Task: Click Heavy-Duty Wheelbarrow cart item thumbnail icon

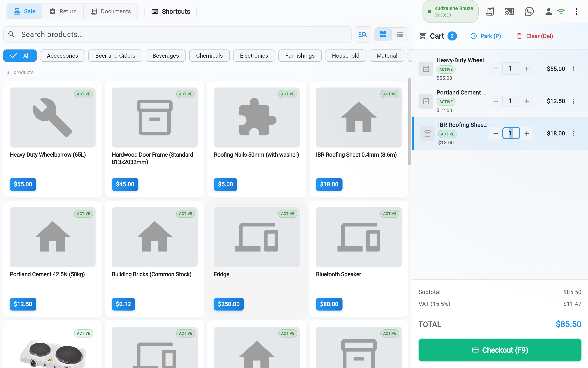Action: coord(426,69)
